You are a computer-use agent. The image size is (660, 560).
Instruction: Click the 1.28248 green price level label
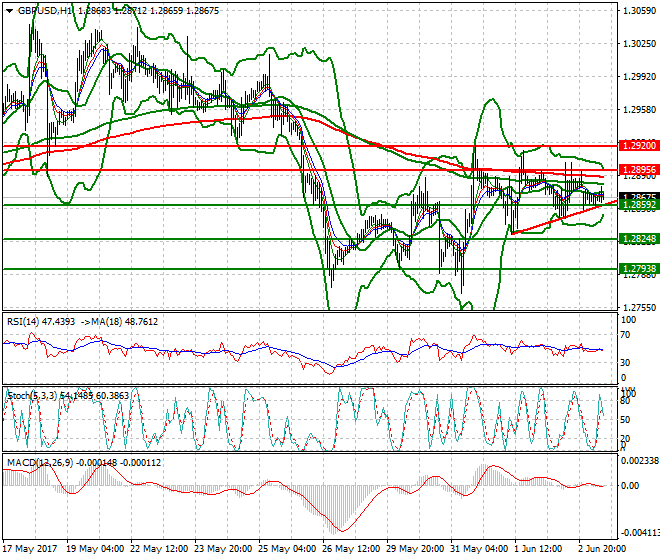point(639,239)
